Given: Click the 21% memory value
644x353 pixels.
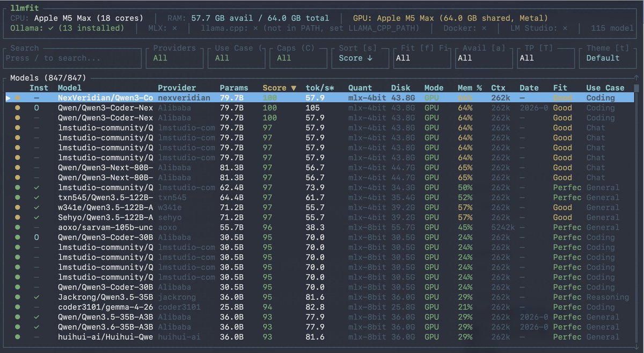Looking at the screenshot, I should point(465,307).
